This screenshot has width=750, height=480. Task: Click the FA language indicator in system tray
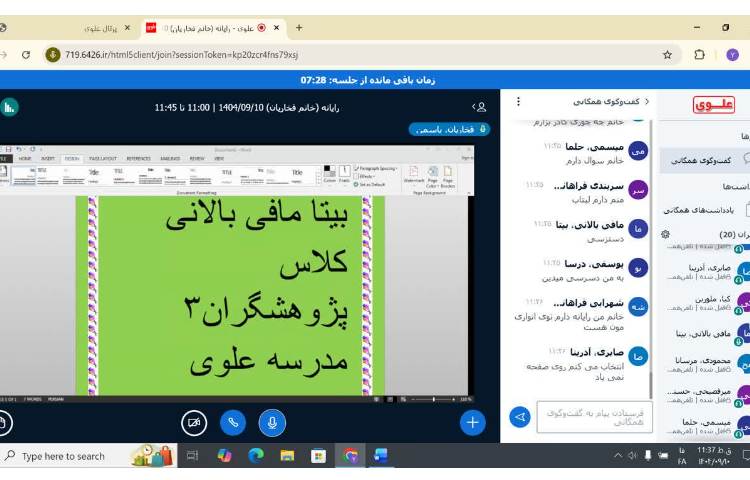click(x=682, y=456)
